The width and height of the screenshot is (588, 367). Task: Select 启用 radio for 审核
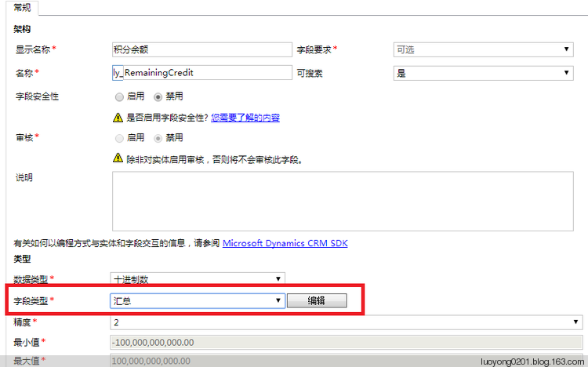119,139
